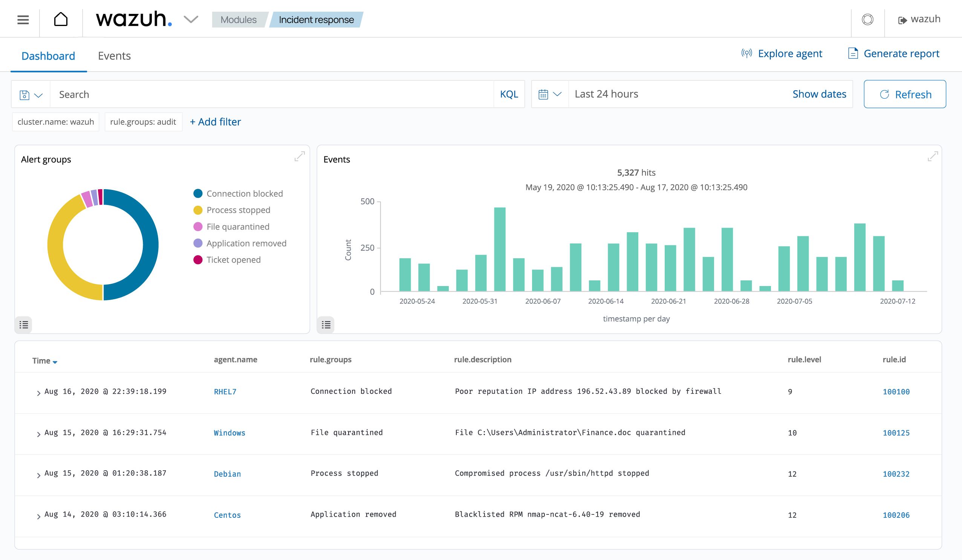Click the Explore agent broadcast icon
Image resolution: width=962 pixels, height=560 pixels.
click(x=746, y=53)
